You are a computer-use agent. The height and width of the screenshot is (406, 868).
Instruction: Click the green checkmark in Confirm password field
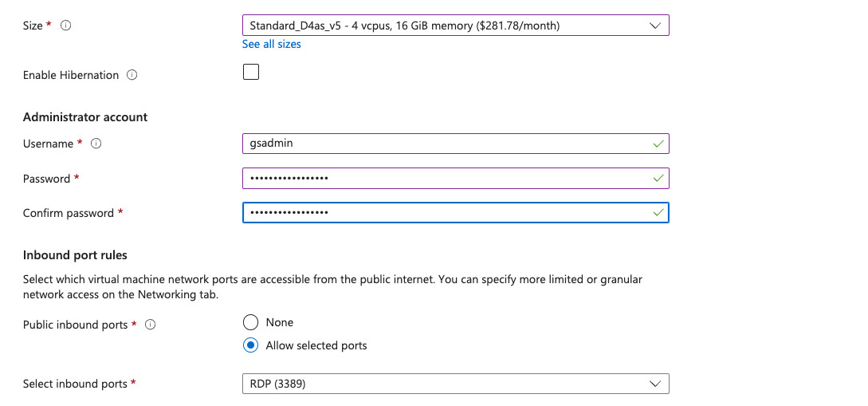(658, 213)
